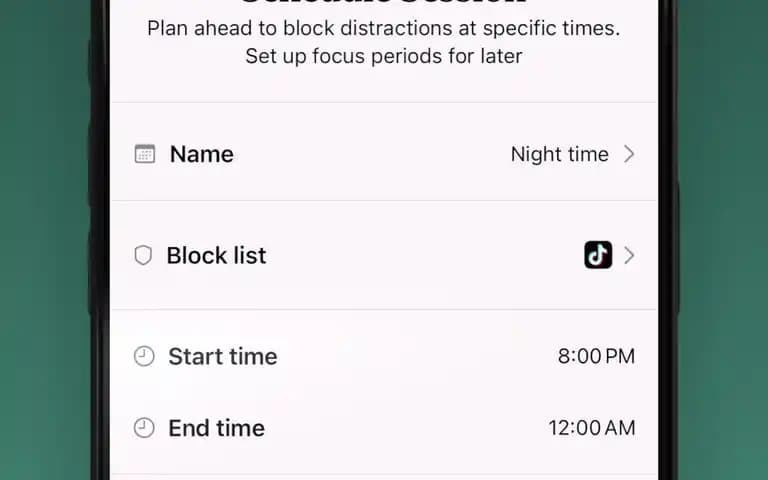Tap the End time label
The width and height of the screenshot is (768, 480).
tap(216, 428)
